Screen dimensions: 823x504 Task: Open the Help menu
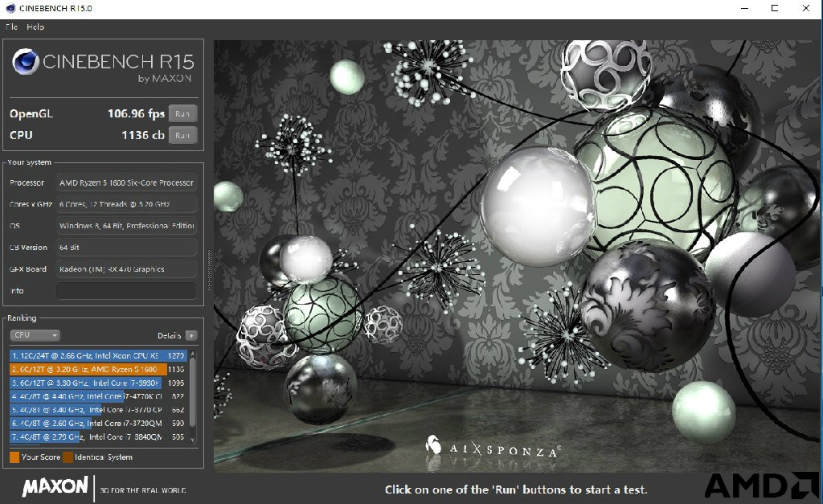35,27
